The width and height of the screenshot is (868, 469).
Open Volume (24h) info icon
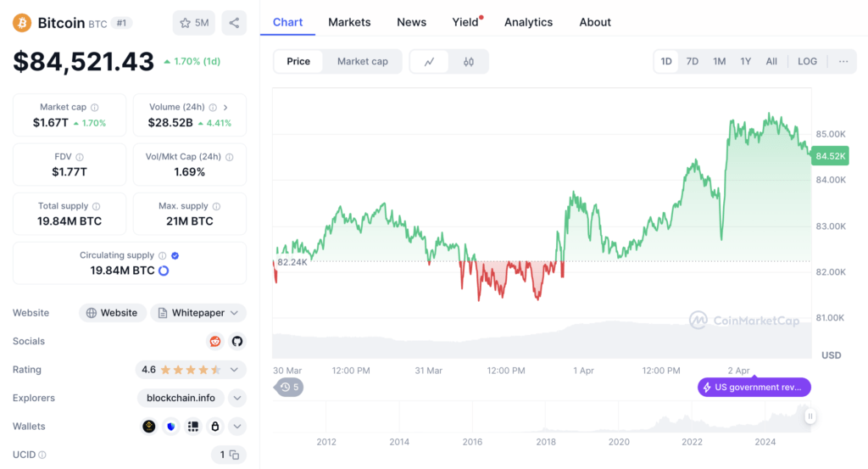[213, 108]
